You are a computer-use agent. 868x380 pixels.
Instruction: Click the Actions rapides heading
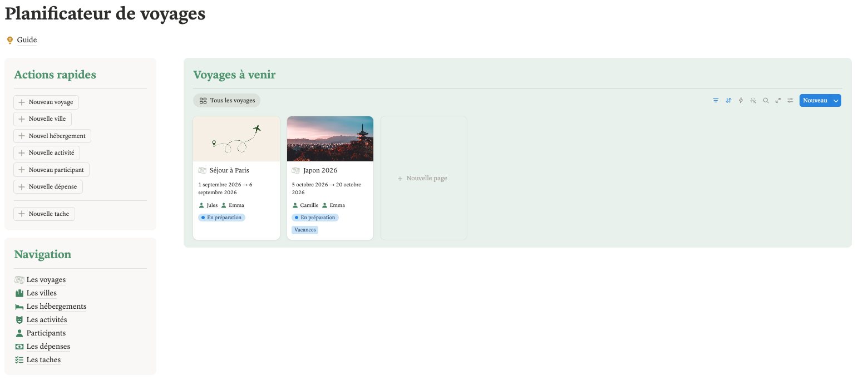(55, 75)
